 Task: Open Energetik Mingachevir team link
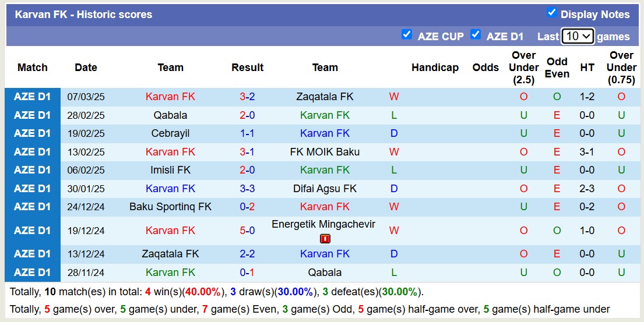[325, 224]
